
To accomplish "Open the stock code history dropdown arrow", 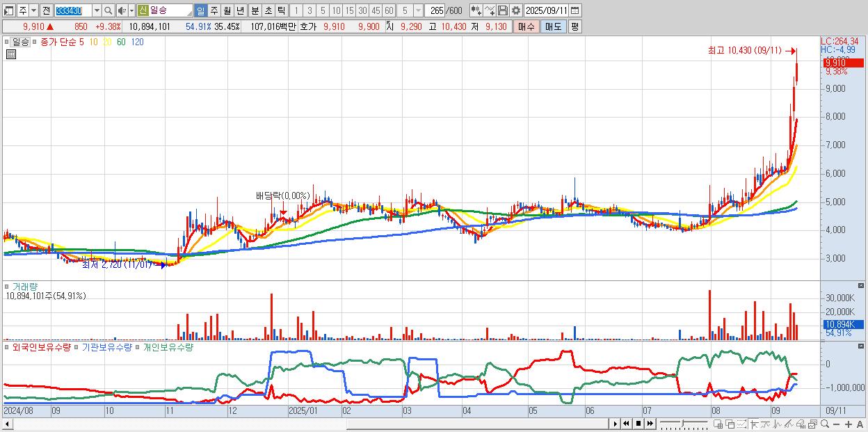I will pyautogui.click(x=97, y=10).
